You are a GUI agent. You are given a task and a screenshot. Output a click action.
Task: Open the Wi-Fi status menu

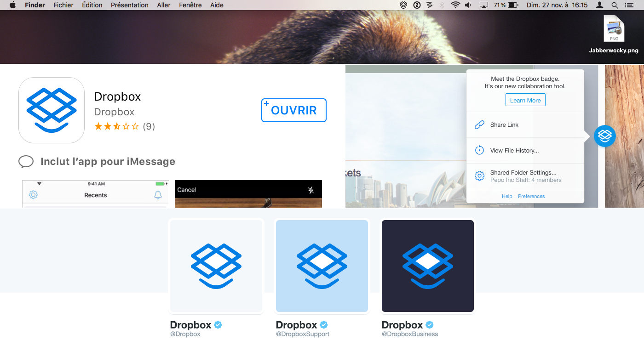click(455, 5)
